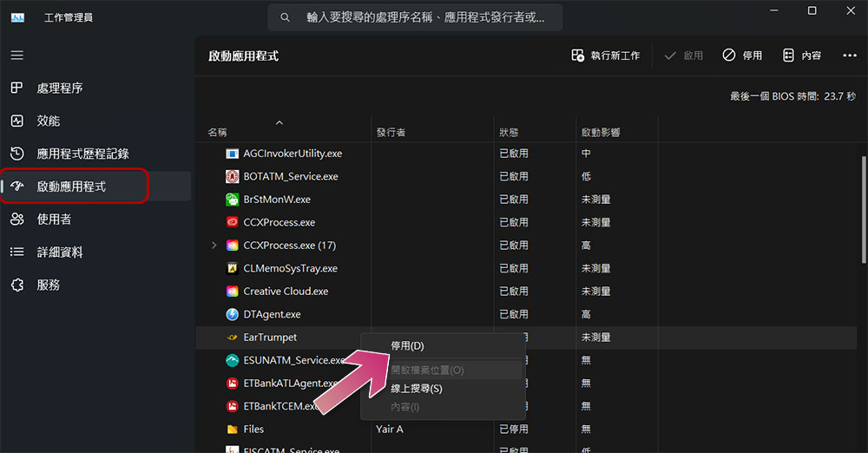The image size is (868, 453).
Task: Click 無 impact for ETBankTCEM.exe
Action: tap(586, 406)
